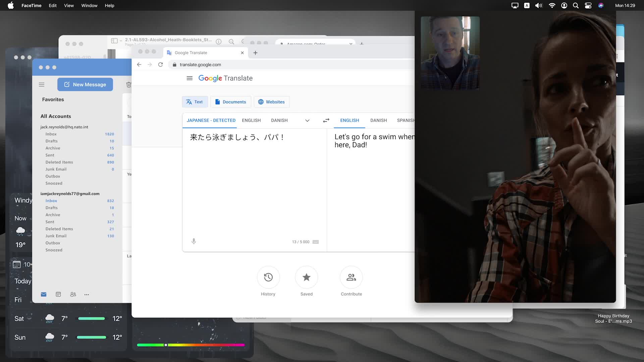Toggle the mail sidebar hamburger icon
The width and height of the screenshot is (644, 362).
pyautogui.click(x=42, y=84)
